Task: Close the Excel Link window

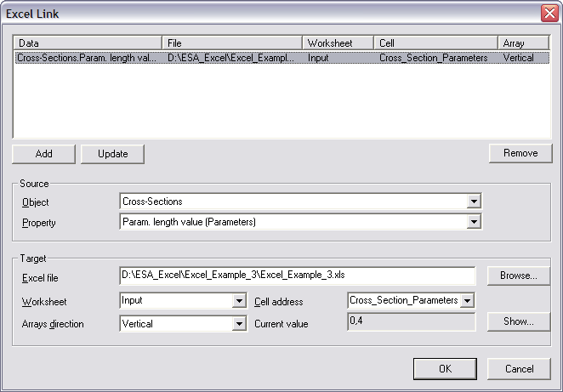Action: (549, 14)
